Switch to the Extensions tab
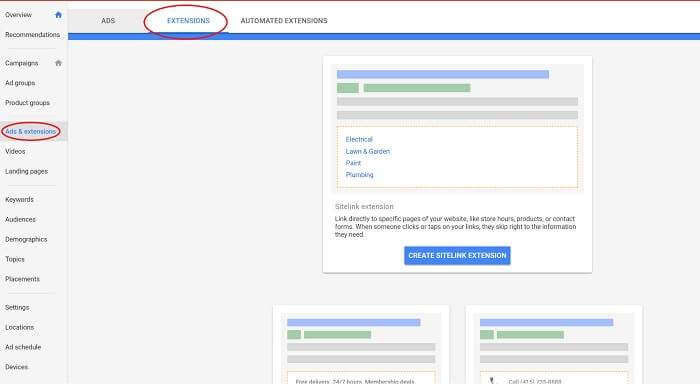The width and height of the screenshot is (700, 384). click(188, 21)
